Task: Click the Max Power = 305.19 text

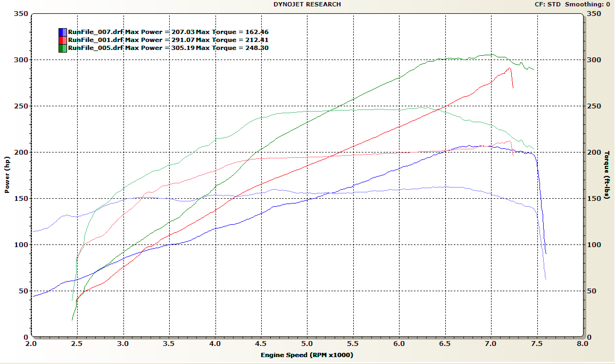Action: (x=160, y=48)
